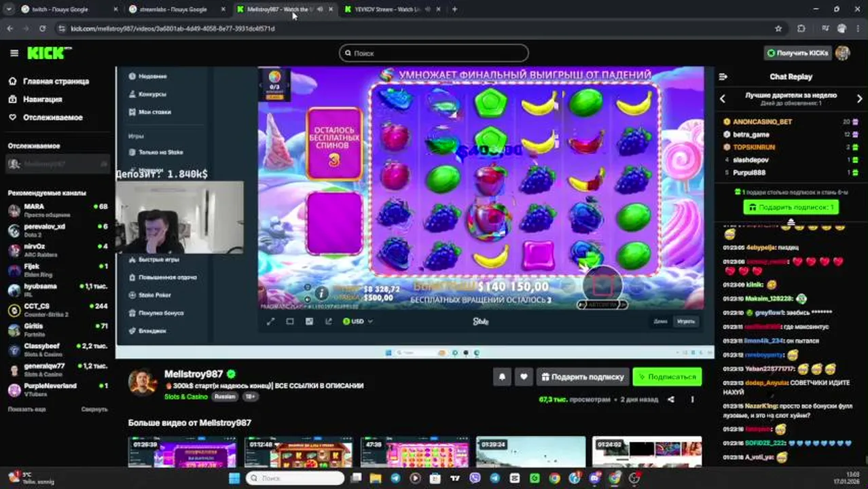This screenshot has width=868, height=489.
Task: Toggle stream notifications bell button
Action: pyautogui.click(x=502, y=377)
